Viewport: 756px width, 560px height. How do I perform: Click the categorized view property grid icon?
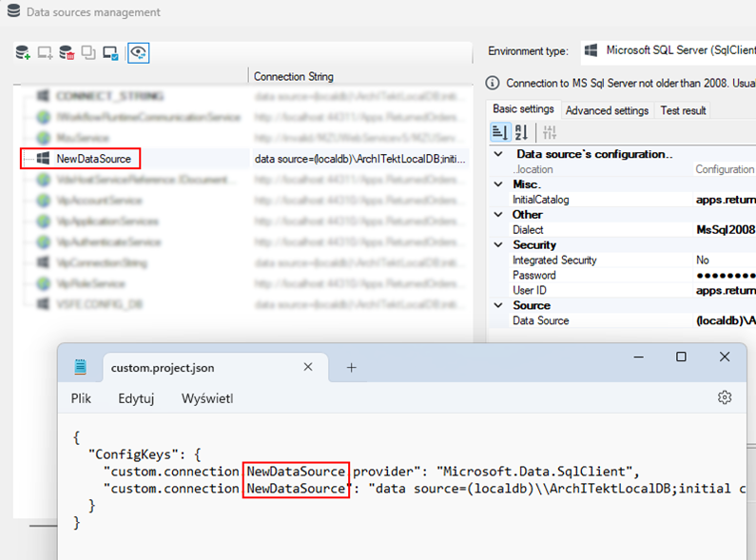[x=500, y=132]
